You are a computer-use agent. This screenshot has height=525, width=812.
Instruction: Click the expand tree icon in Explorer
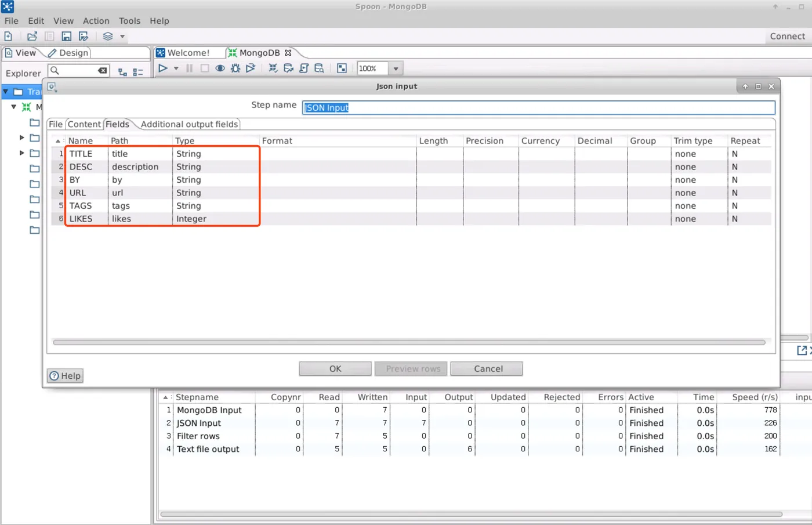coord(122,73)
